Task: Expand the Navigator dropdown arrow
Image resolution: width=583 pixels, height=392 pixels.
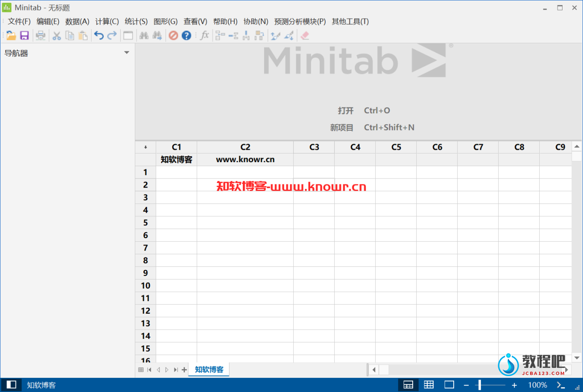Action: [127, 53]
